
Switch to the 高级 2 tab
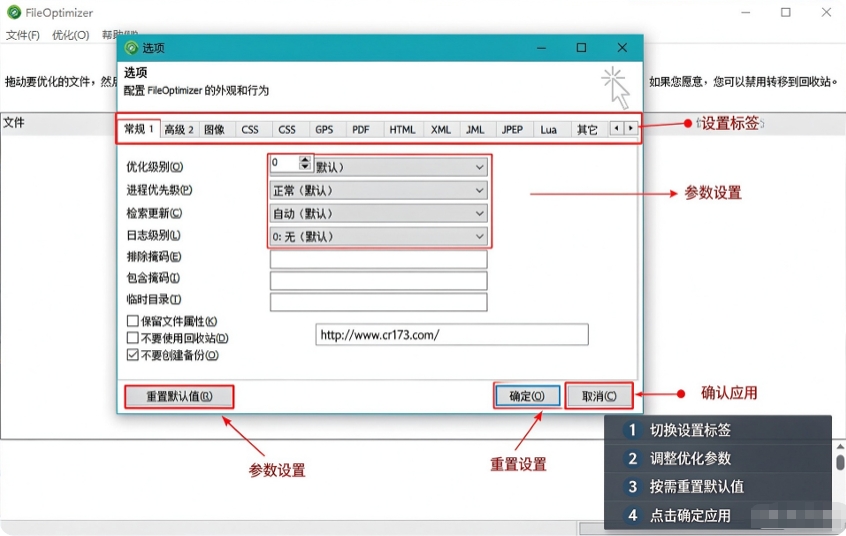coord(179,130)
